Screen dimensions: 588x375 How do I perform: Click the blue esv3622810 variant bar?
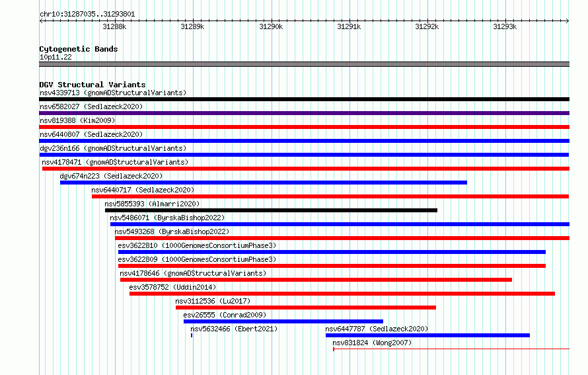point(332,252)
